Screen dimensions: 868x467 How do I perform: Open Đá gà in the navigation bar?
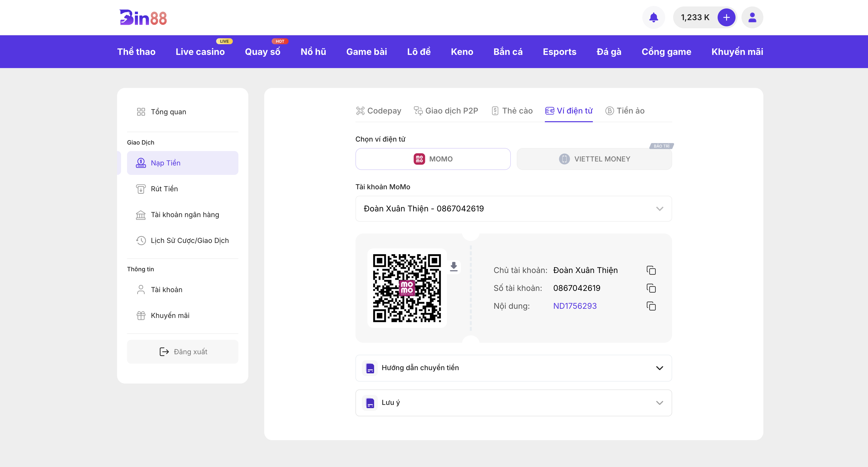coord(609,52)
